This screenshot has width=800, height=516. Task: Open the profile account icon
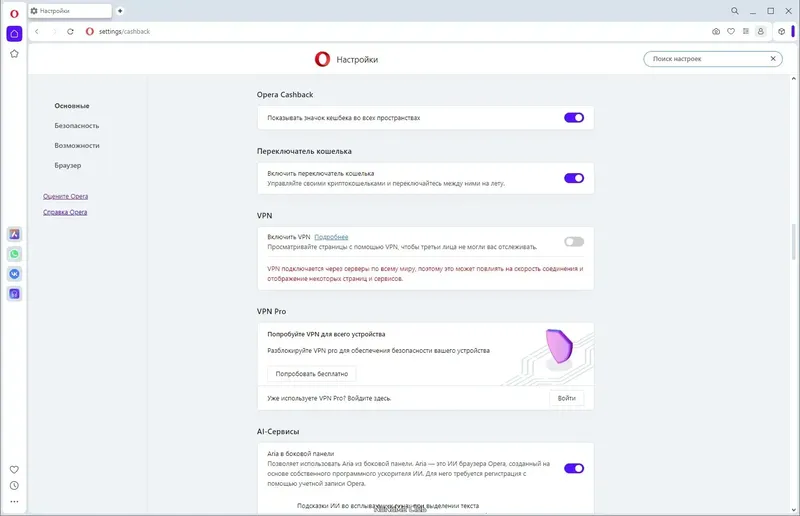(x=761, y=32)
